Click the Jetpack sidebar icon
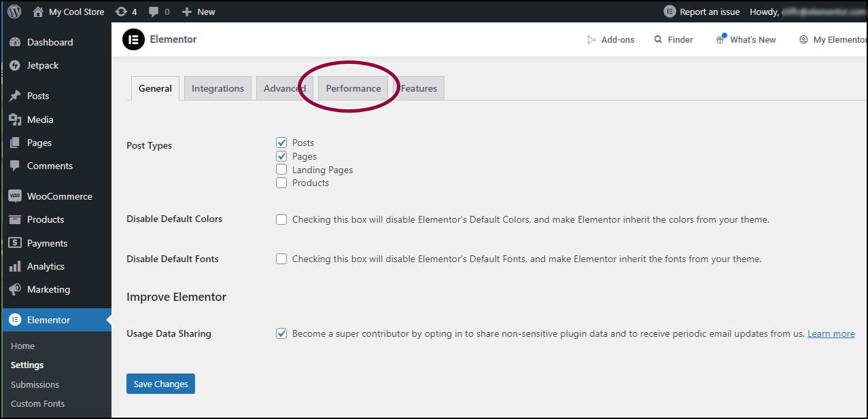 (x=15, y=66)
